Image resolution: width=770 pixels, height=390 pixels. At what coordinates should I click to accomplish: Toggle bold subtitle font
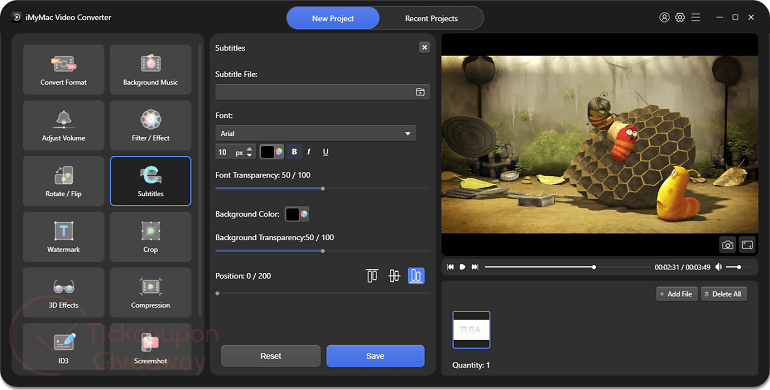point(294,152)
